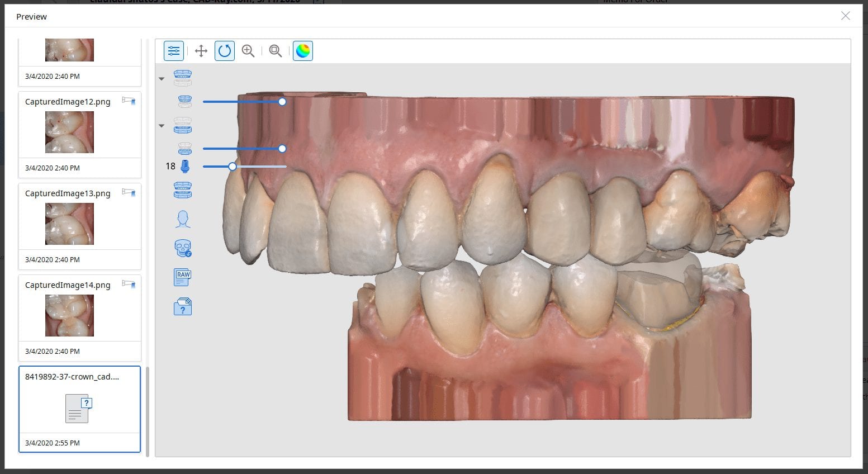Open the RAW data file icon
The image size is (868, 474).
[183, 277]
